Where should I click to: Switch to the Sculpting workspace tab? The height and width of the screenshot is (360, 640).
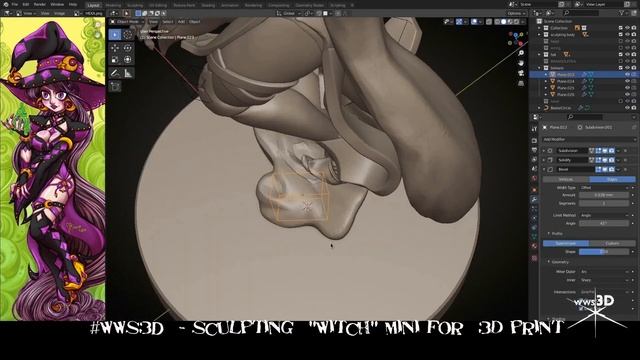pos(135,5)
